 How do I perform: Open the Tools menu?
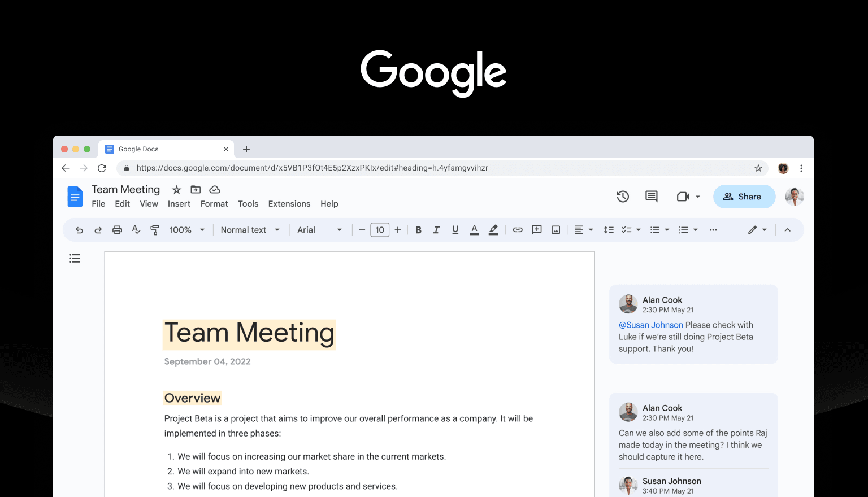click(x=248, y=204)
